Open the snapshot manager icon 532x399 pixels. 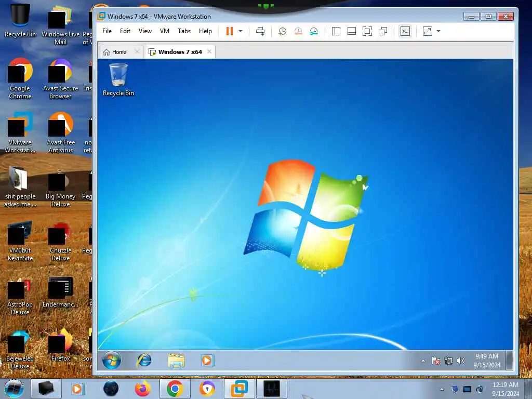[x=314, y=31]
